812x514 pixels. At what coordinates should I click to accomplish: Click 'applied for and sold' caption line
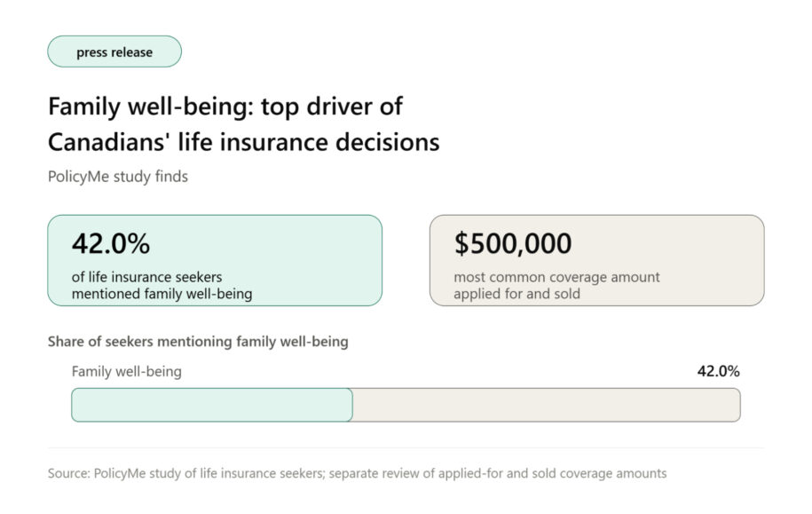pos(516,294)
